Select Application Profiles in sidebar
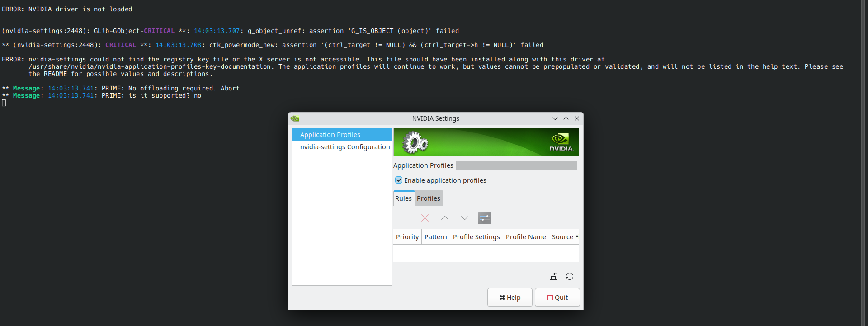The height and width of the screenshot is (326, 868). (342, 135)
